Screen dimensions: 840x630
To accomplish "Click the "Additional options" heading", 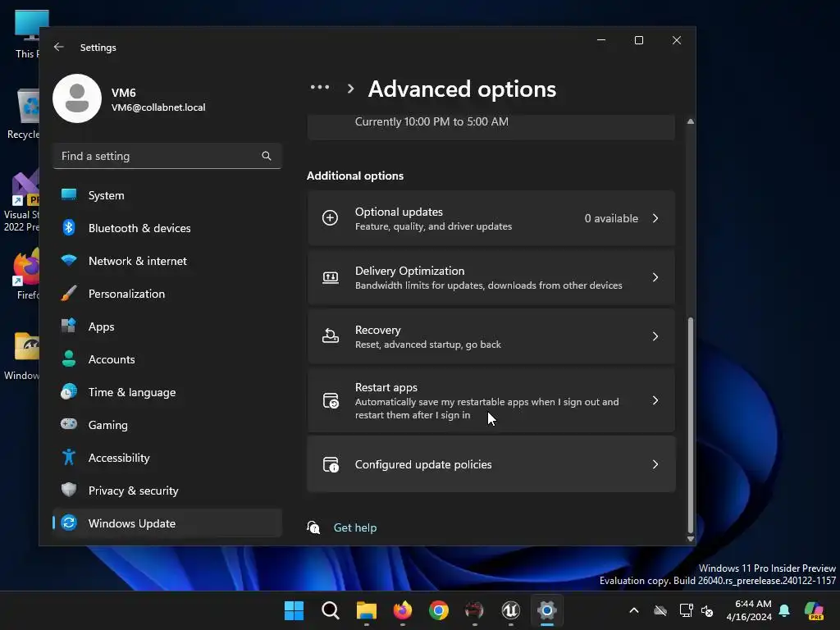I will coord(354,176).
